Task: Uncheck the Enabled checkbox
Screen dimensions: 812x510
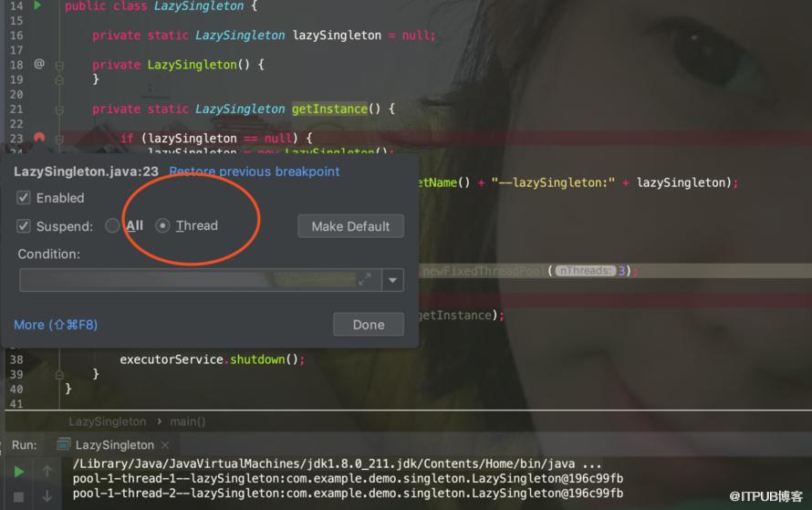Action: pos(24,197)
